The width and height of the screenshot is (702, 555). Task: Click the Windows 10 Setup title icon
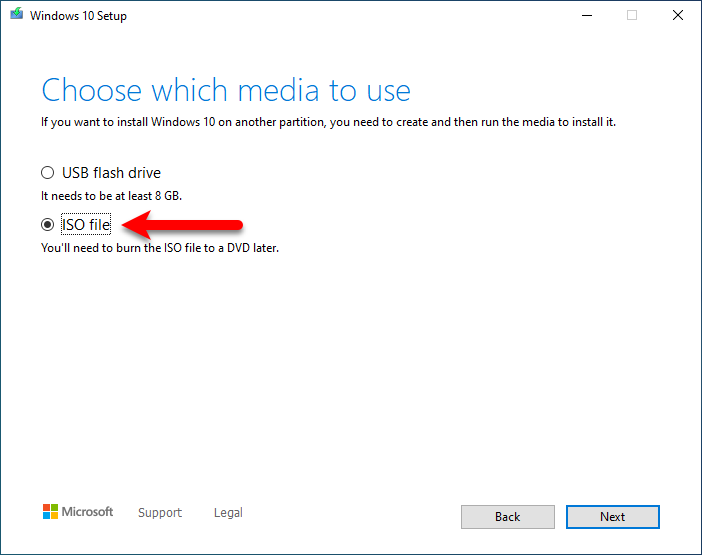[17, 14]
